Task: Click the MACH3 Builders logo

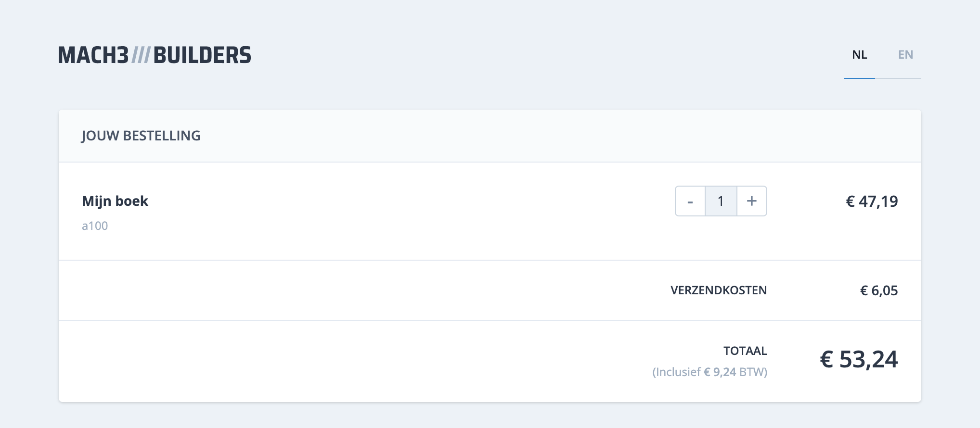Action: click(x=154, y=55)
